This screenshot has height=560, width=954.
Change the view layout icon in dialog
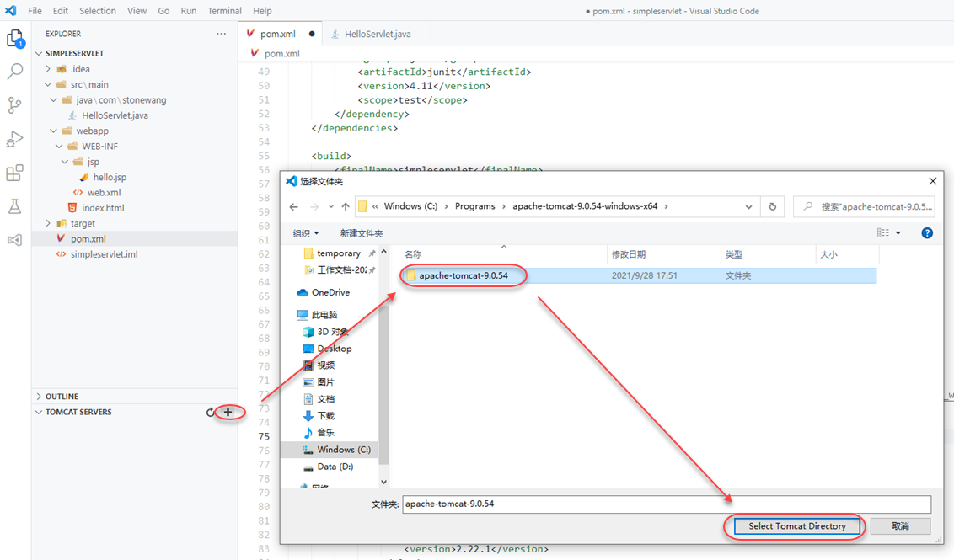point(883,233)
